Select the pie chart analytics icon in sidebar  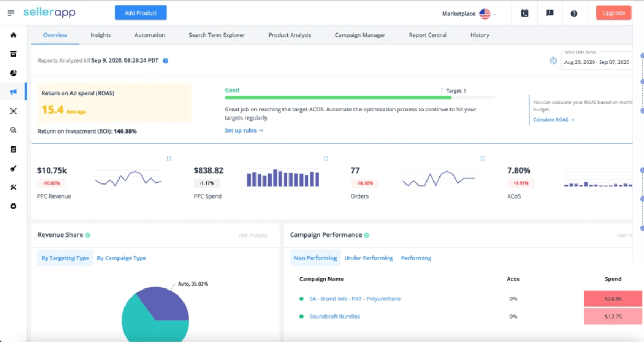coord(14,73)
